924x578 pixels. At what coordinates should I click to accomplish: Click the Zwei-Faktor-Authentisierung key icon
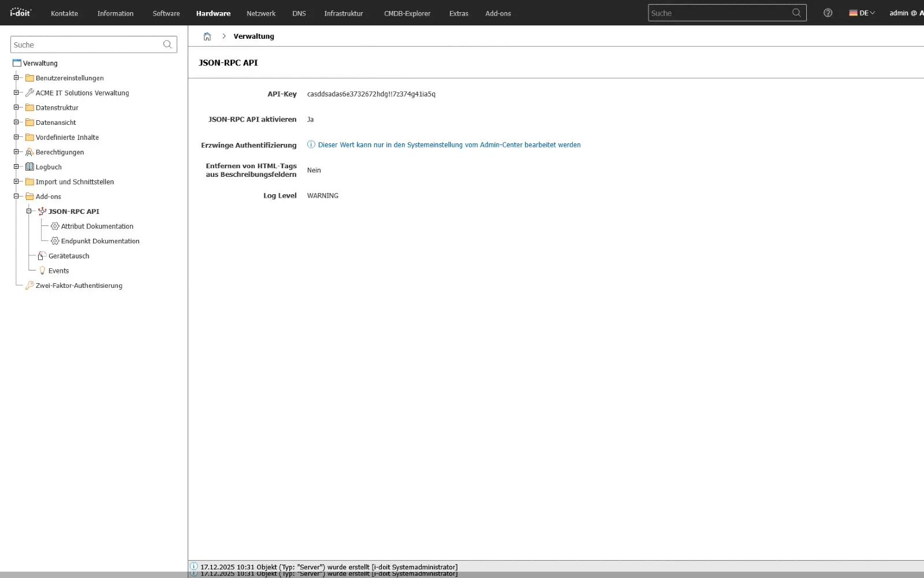click(x=29, y=285)
